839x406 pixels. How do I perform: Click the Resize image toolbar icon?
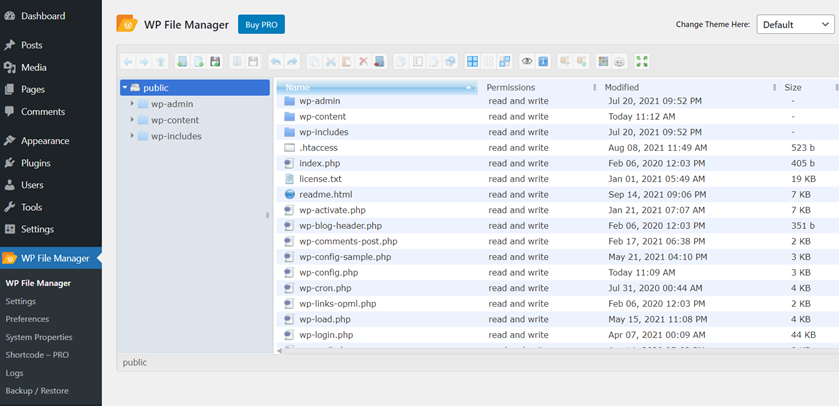coord(450,62)
